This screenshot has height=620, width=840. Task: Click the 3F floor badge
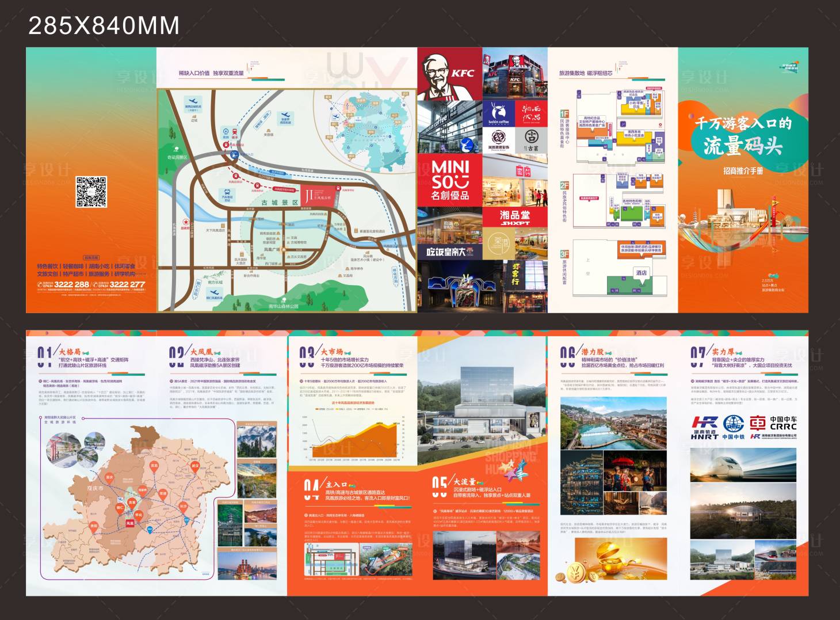click(564, 254)
